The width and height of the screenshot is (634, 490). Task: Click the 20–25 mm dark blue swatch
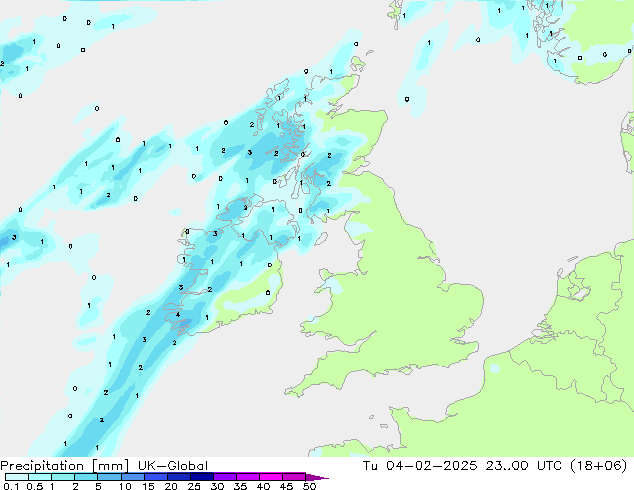click(x=179, y=477)
